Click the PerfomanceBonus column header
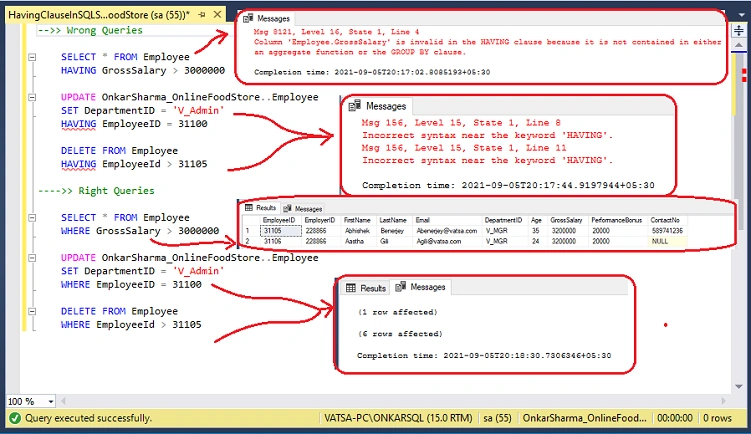751x434 pixels. tap(616, 220)
